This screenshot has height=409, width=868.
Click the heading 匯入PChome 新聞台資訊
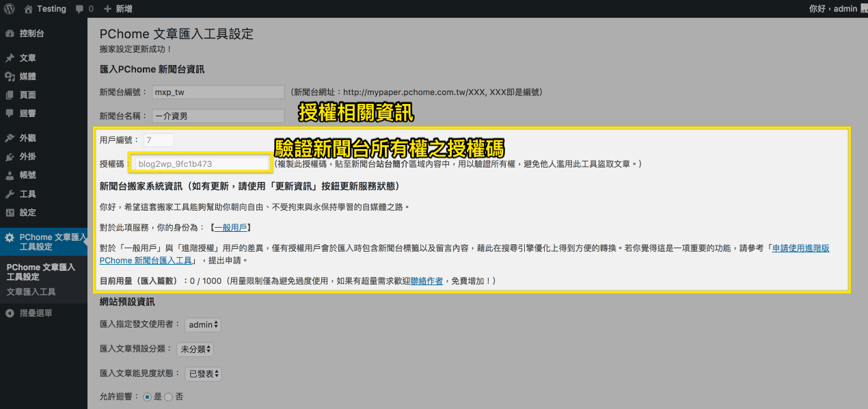152,70
